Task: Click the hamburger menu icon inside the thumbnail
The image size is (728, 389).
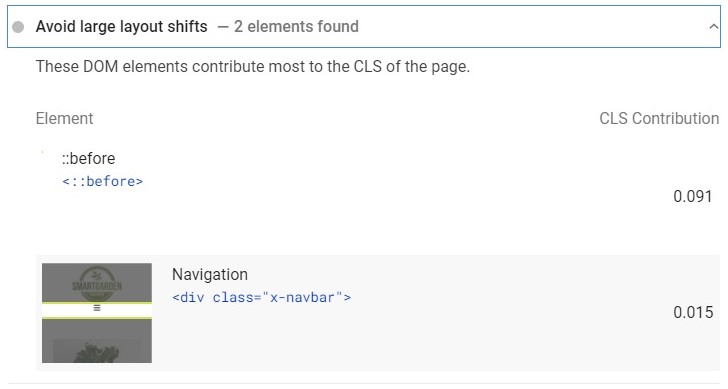Action: tap(97, 308)
